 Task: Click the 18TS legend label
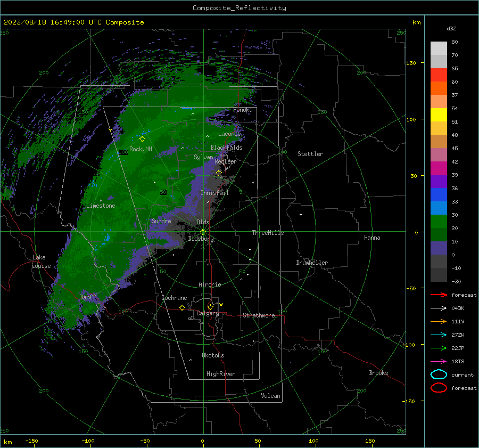coord(458,362)
